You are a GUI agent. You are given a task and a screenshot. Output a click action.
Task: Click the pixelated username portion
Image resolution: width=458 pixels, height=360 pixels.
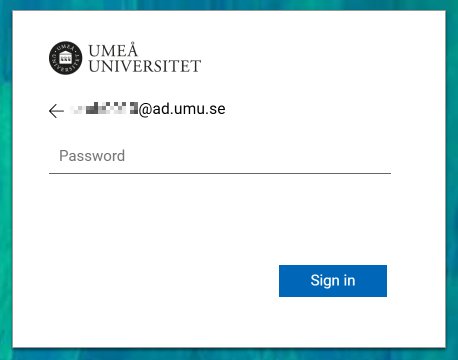[x=104, y=109]
